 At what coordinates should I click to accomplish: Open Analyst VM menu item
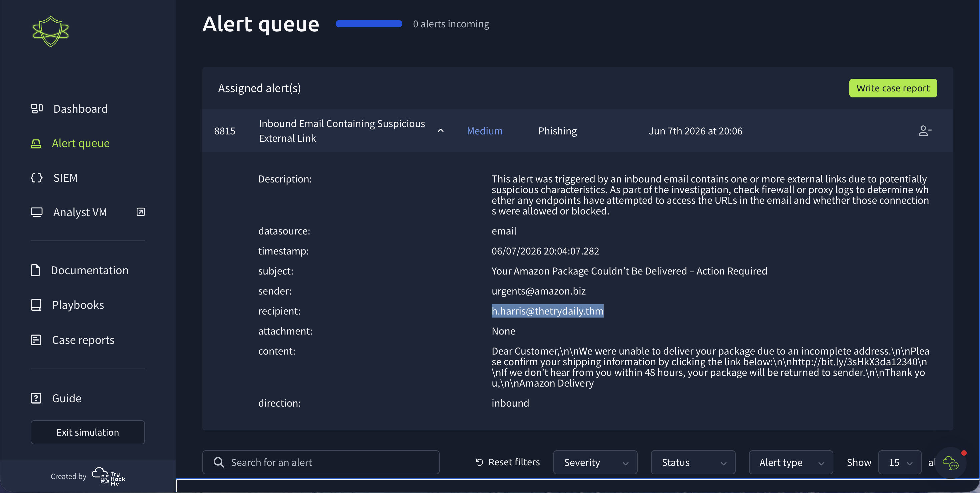(x=80, y=212)
